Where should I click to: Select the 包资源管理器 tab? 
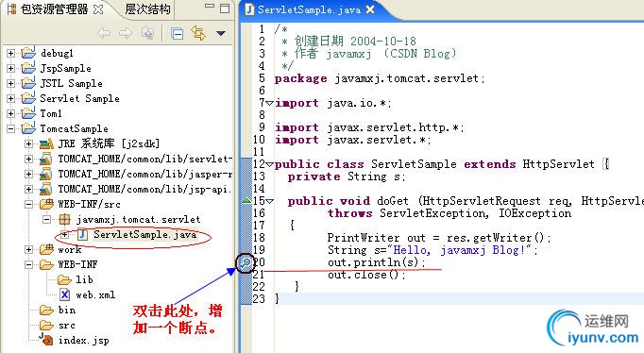pos(54,9)
